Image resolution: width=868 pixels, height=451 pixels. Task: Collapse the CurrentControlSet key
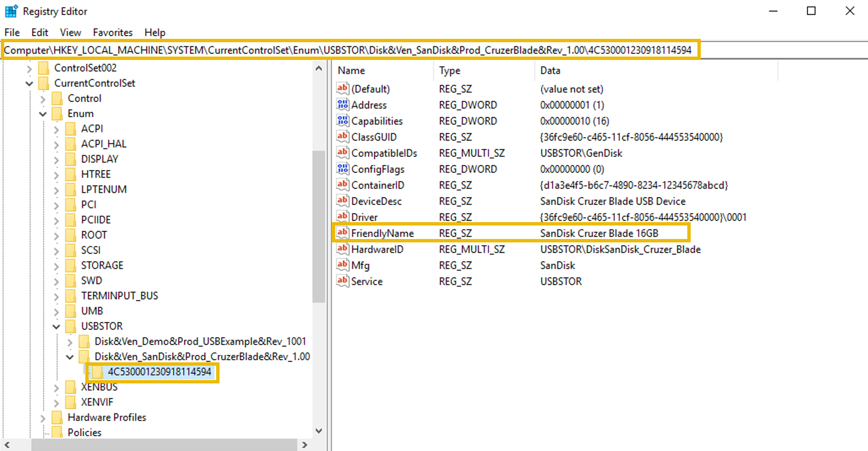coord(29,83)
